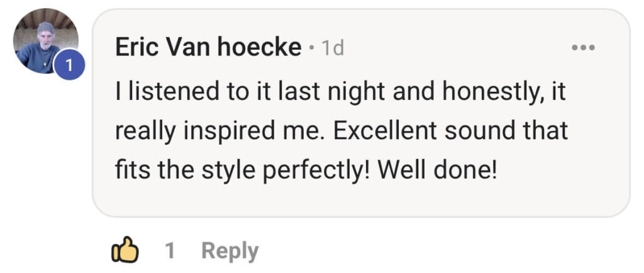This screenshot has height=273, width=644.
Task: Click the blue badge numbered 1 on avatar
Action: coord(70,65)
